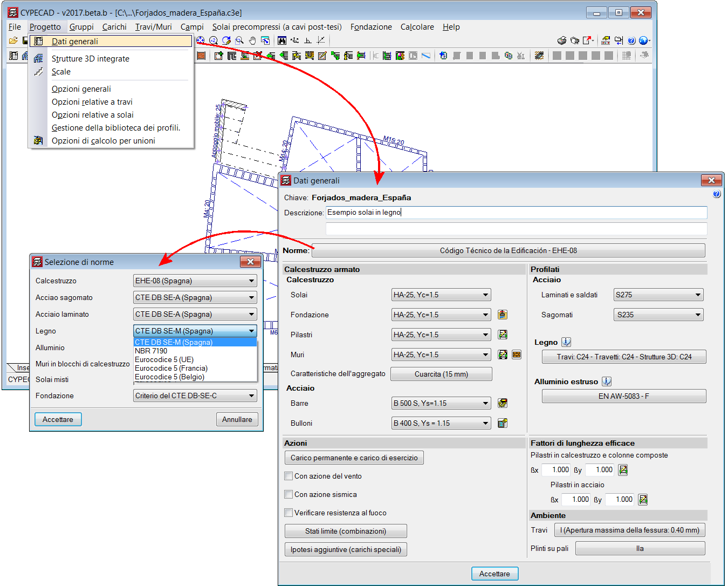Open the Calcestruzzo norm dropdown
728x586 pixels.
tap(195, 281)
